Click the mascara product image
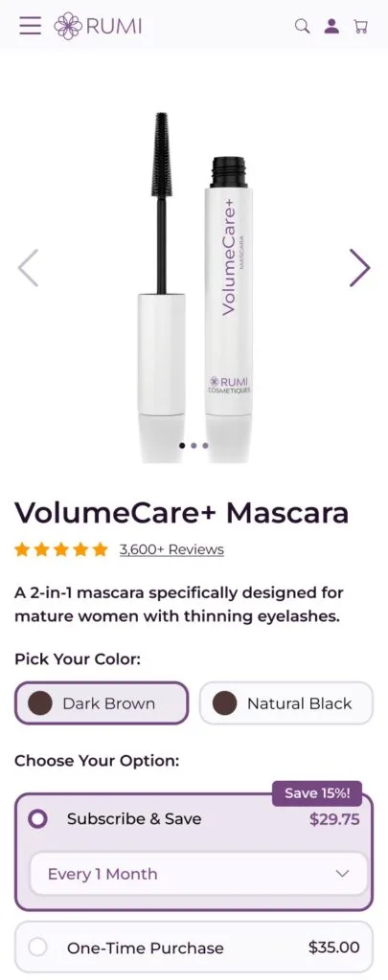Viewport: 388px width, 980px height. [x=194, y=281]
